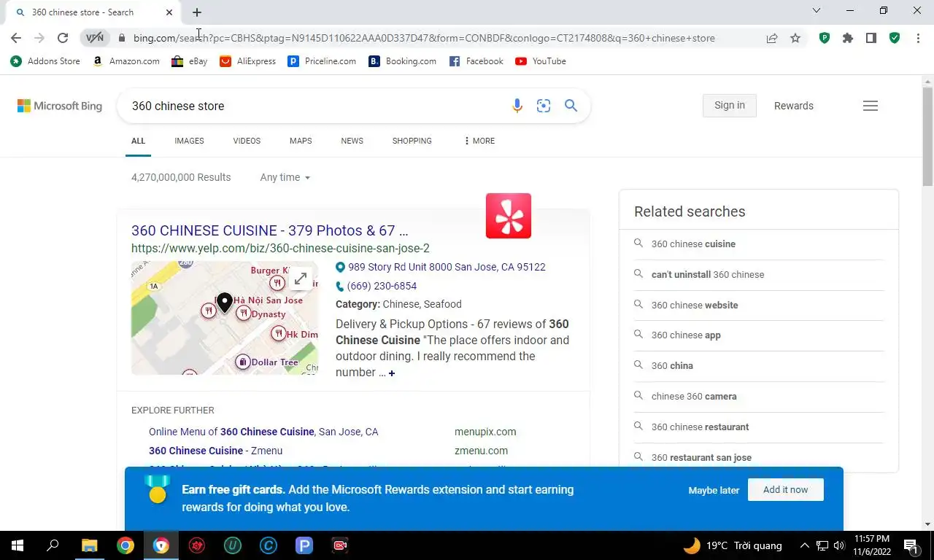Open Rewards link
The width and height of the screenshot is (934, 560).
pyautogui.click(x=794, y=106)
